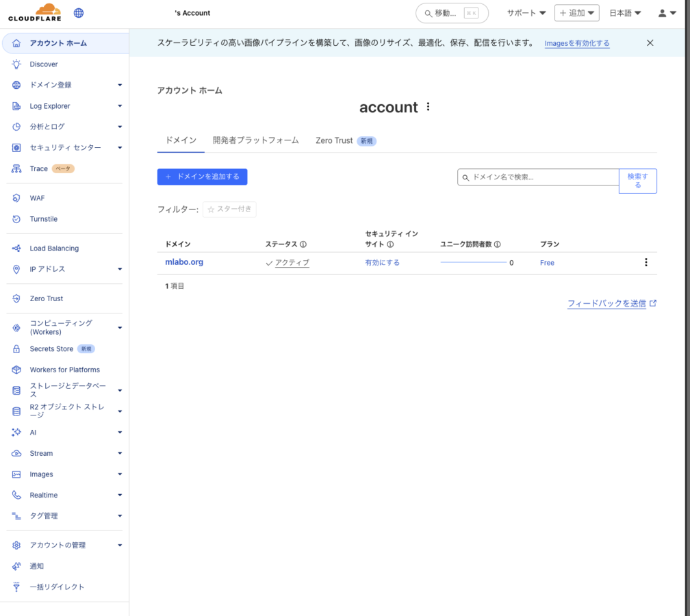Select WAF in the sidebar

38,198
